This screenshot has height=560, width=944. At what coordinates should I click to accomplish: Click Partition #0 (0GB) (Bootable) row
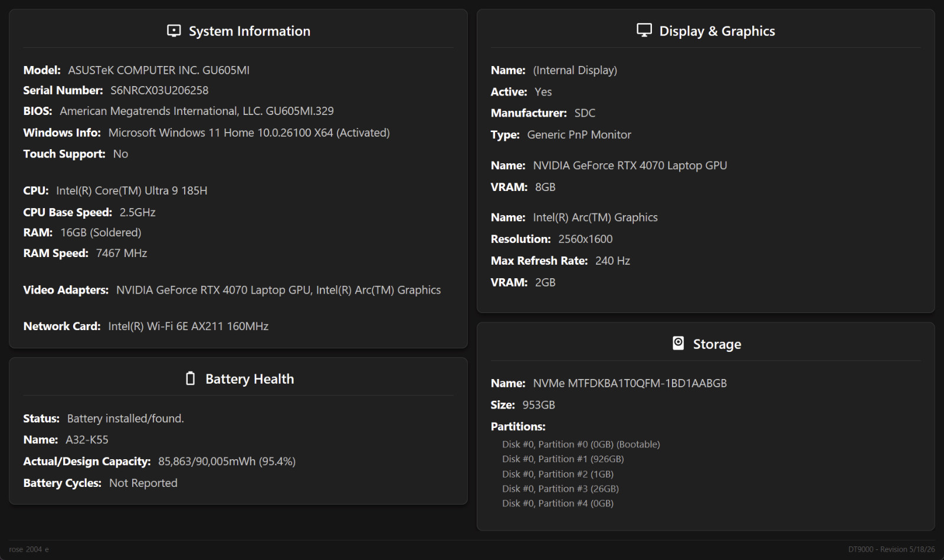tap(581, 444)
